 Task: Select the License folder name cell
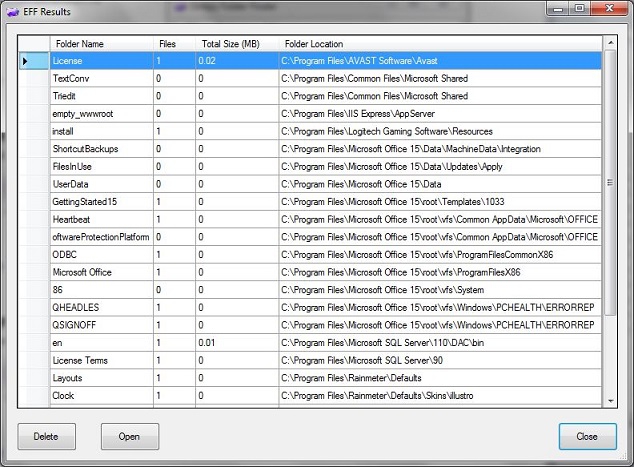(101, 61)
